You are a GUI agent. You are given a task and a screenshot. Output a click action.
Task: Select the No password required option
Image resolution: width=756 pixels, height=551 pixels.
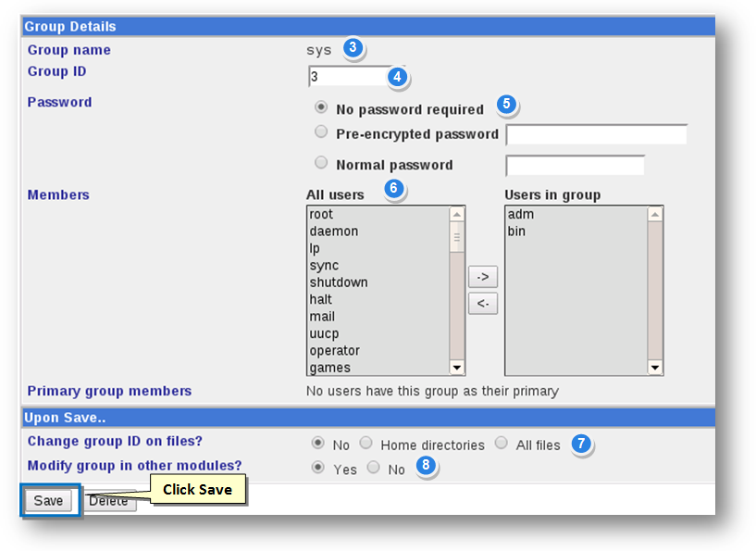click(x=321, y=107)
